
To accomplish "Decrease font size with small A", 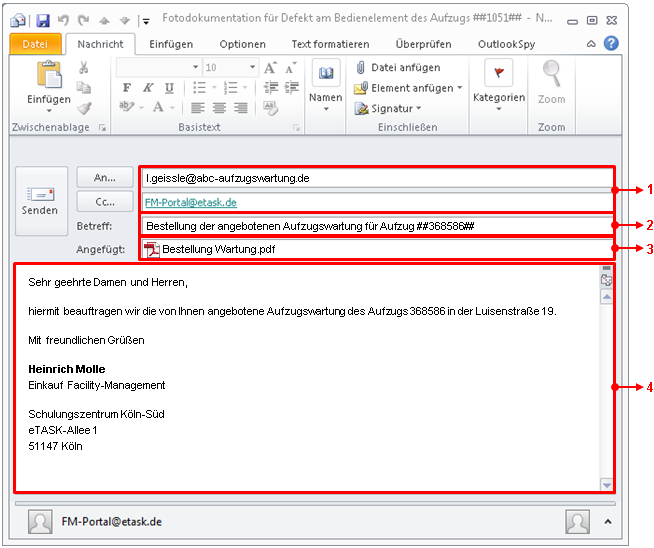I will 291,68.
